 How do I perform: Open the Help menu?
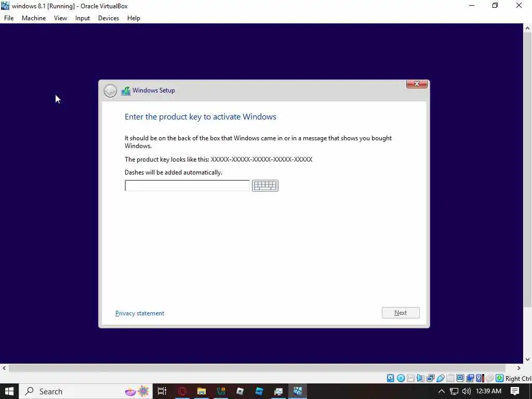(x=134, y=18)
